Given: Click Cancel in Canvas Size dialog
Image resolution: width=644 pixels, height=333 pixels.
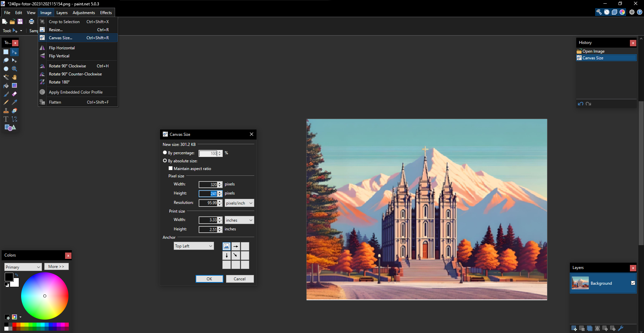Looking at the screenshot, I should click(240, 279).
